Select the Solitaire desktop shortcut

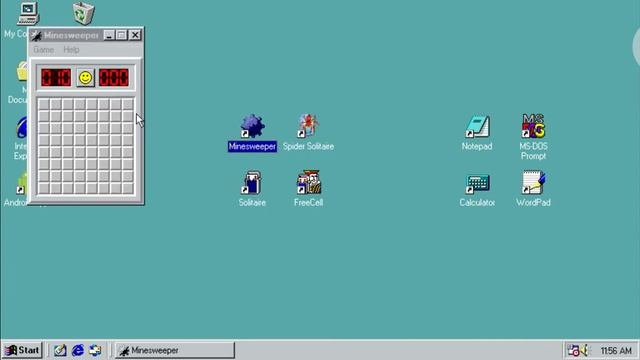pyautogui.click(x=252, y=189)
